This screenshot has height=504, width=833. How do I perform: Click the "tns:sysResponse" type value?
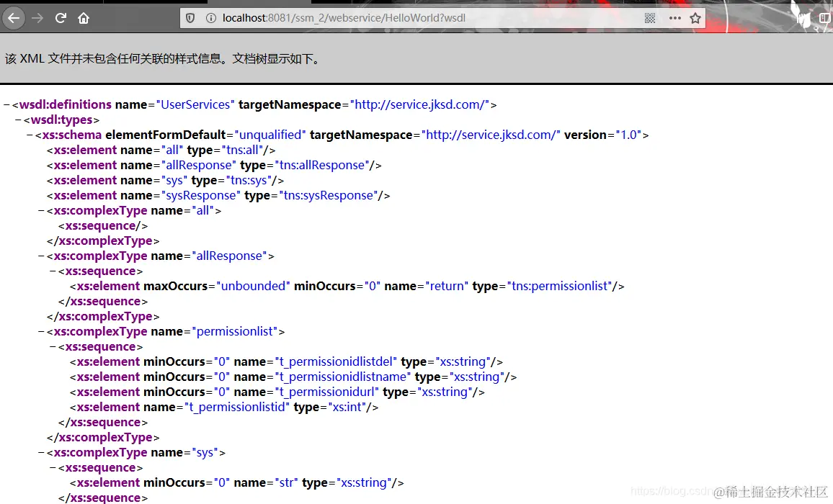point(329,195)
